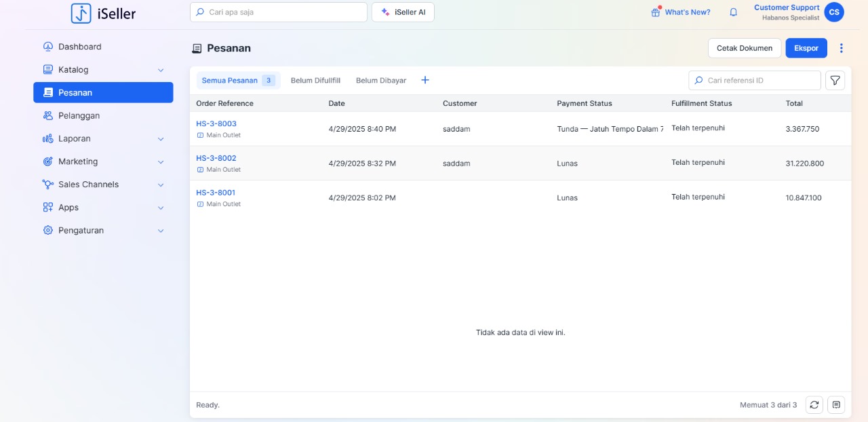This screenshot has height=422, width=868.
Task: Click the iSeller logo
Action: click(104, 13)
